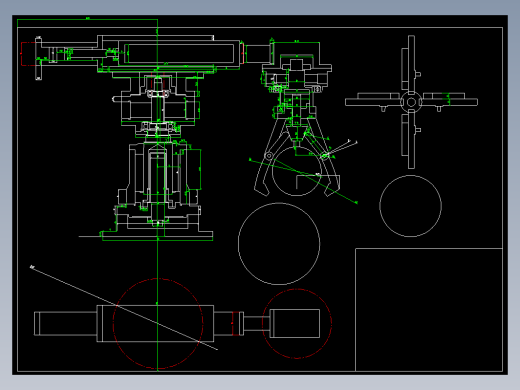Click inside the empty title block rectangle
This screenshot has height=390, width=520.
[429, 309]
